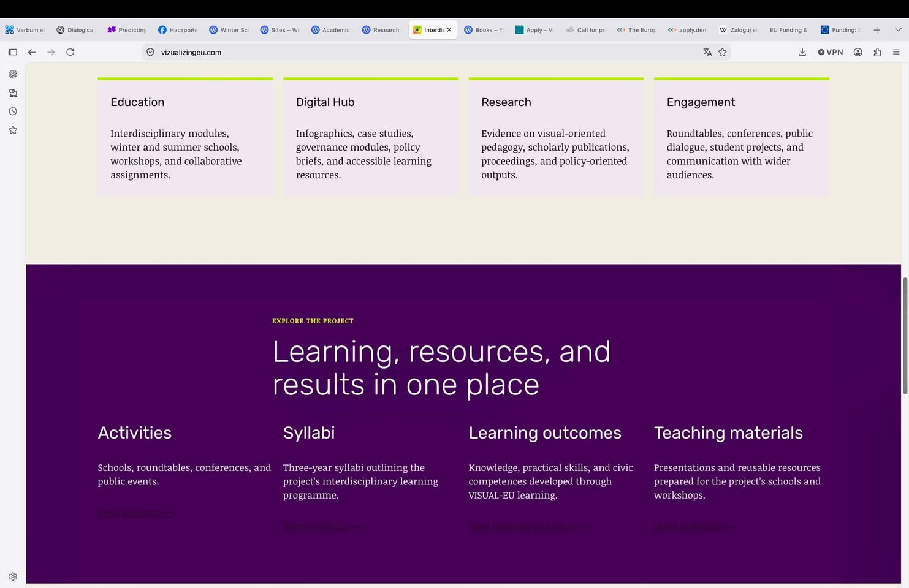Open the downloads panel

click(802, 52)
